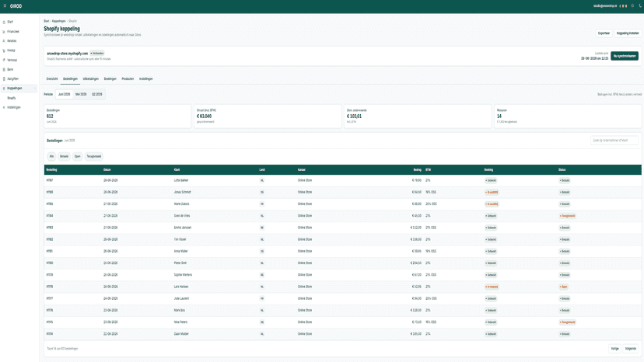Open the Instellingen tab of the Shopify koppeling
The width and height of the screenshot is (644, 362).
pyautogui.click(x=145, y=78)
